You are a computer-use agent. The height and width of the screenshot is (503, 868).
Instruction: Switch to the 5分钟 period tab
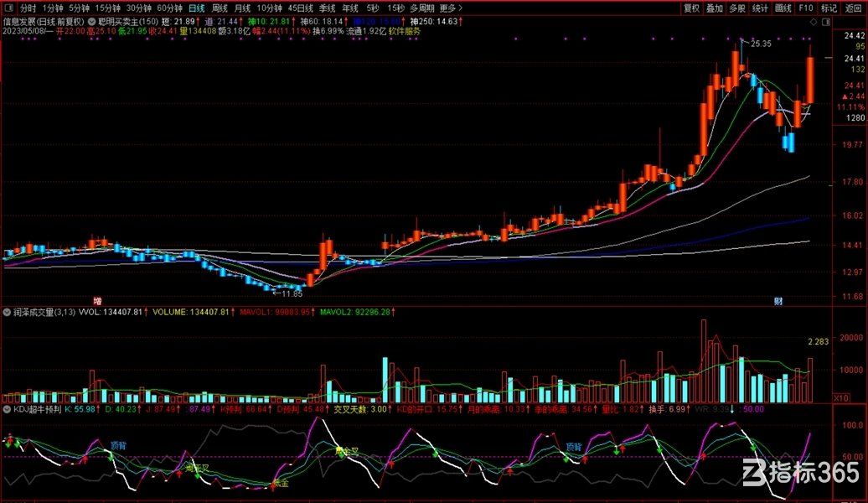[79, 8]
